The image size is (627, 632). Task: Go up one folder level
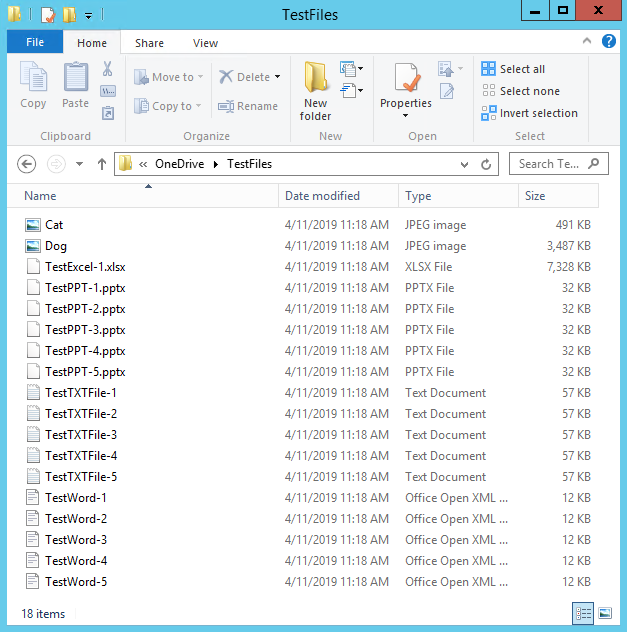click(x=101, y=164)
